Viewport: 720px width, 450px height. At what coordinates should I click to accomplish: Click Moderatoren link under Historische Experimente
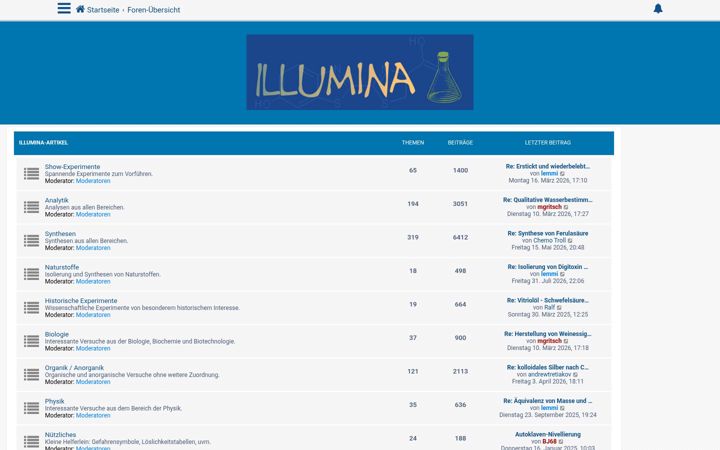93,315
